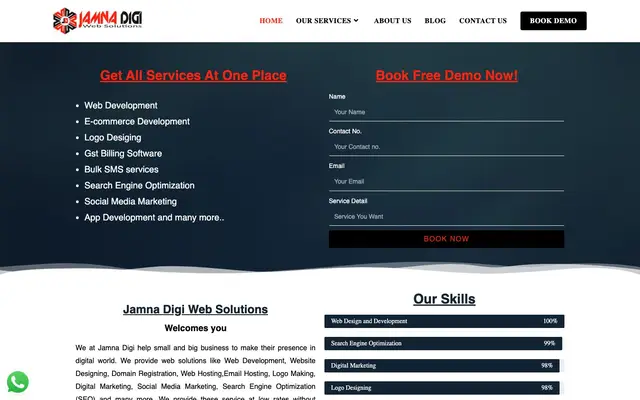
Task: Click the Contact No. form label
Action: tap(345, 131)
